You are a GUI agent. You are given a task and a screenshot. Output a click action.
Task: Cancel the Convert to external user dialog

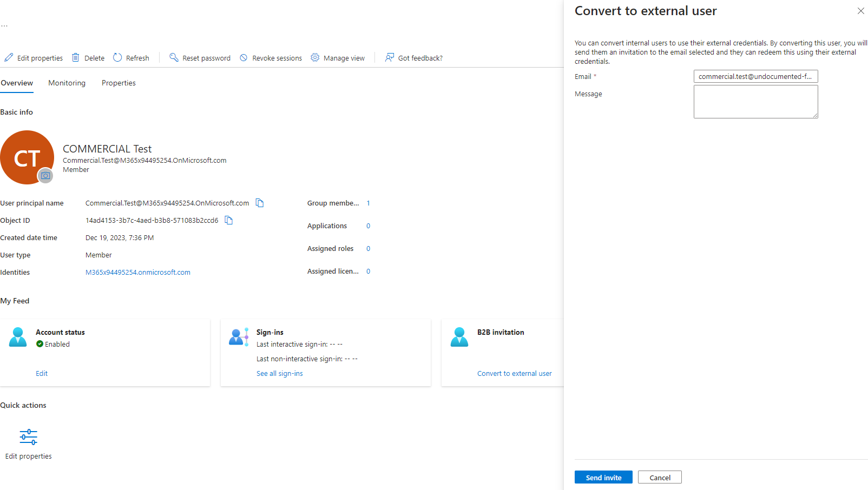coord(660,477)
